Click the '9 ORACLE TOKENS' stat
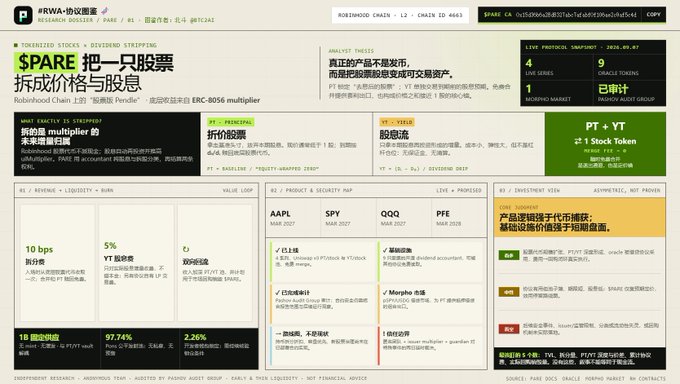 tap(629, 67)
